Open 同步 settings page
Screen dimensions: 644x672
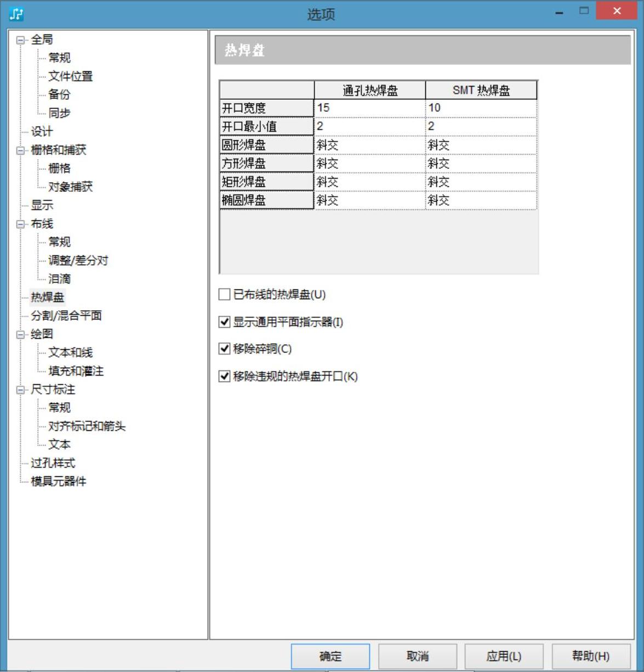point(59,113)
